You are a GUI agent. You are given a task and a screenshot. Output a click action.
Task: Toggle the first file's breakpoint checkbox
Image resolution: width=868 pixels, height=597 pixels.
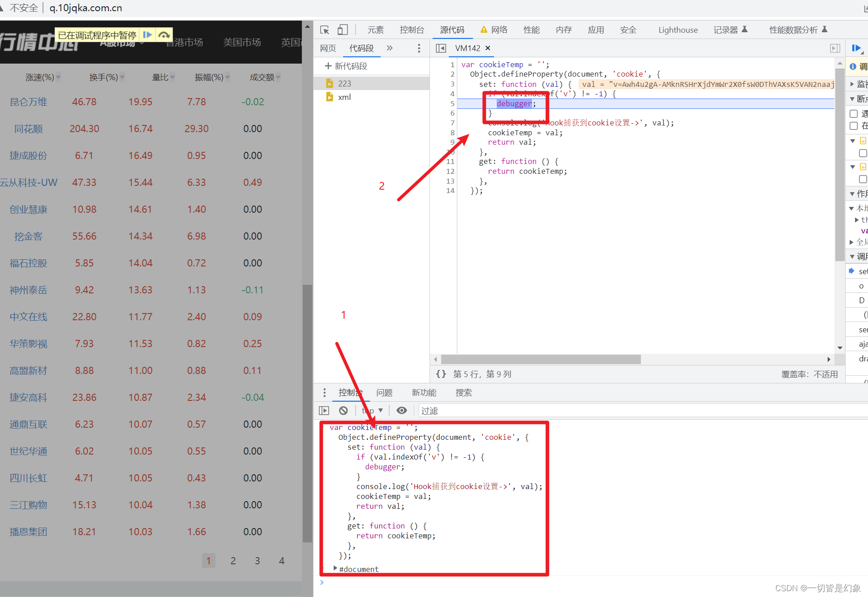tap(863, 153)
